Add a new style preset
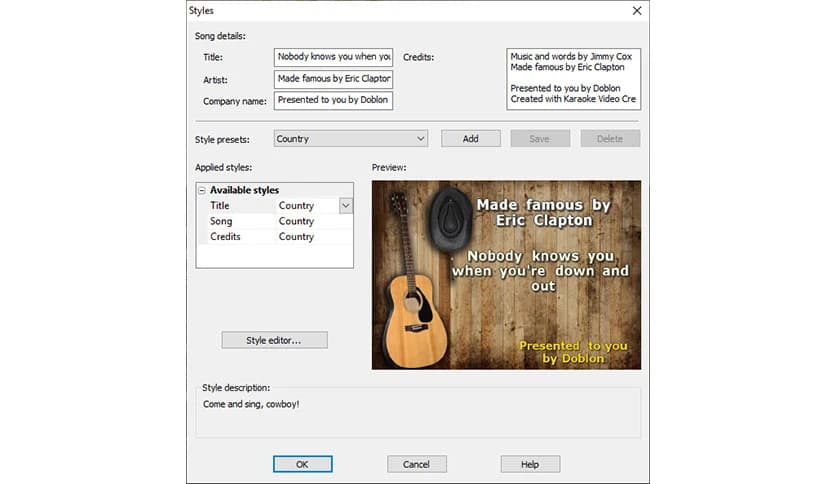This screenshot has width=836, height=484. 470,139
